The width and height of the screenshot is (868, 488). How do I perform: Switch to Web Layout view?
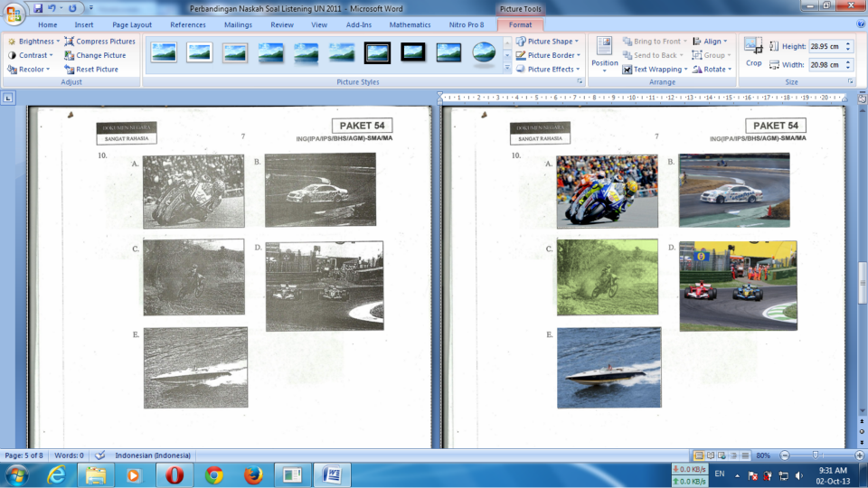pos(722,455)
